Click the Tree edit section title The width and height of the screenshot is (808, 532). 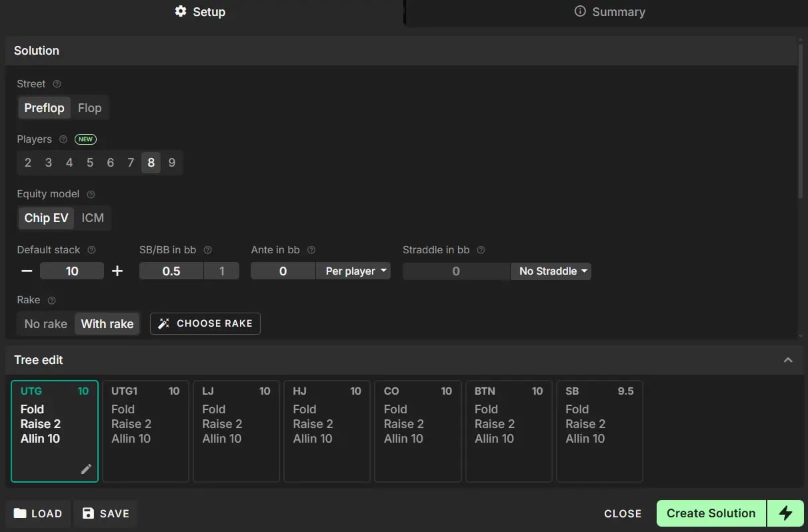(39, 360)
